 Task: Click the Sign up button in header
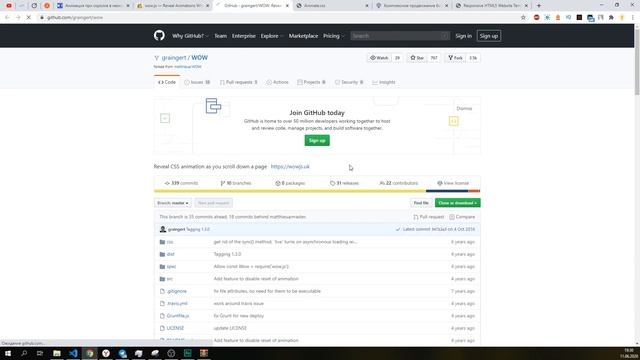click(489, 36)
